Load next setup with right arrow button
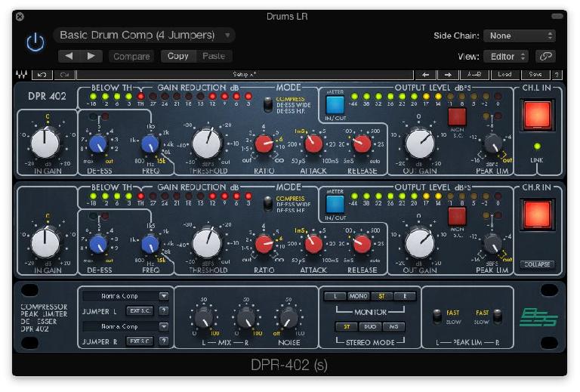The width and height of the screenshot is (580, 392). point(448,75)
